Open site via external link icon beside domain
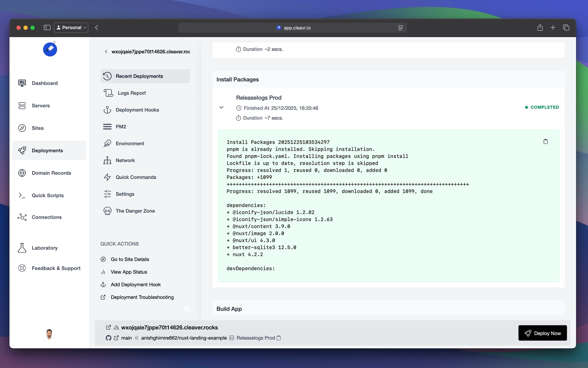588x368 pixels. tap(108, 328)
